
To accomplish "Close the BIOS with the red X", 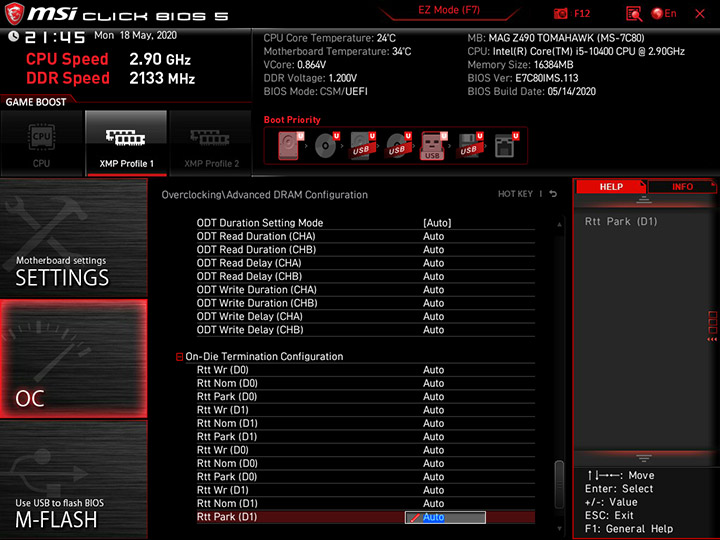I will [x=700, y=14].
